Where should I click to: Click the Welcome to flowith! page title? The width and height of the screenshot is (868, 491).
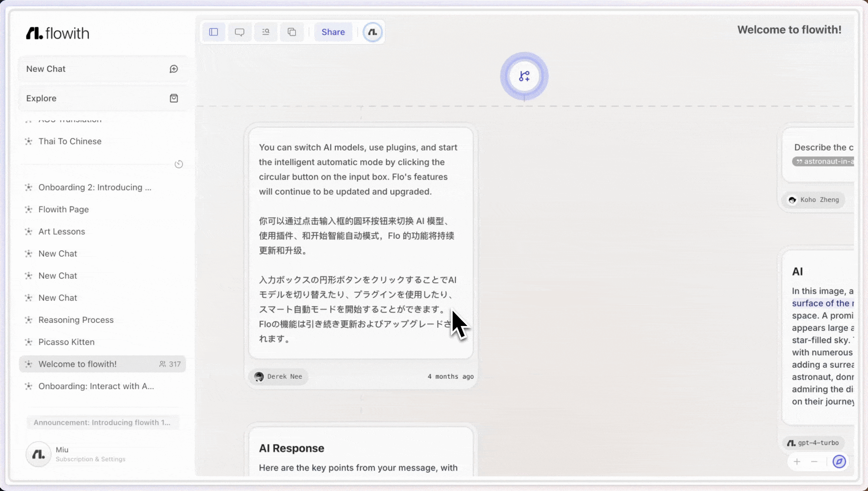coord(789,30)
